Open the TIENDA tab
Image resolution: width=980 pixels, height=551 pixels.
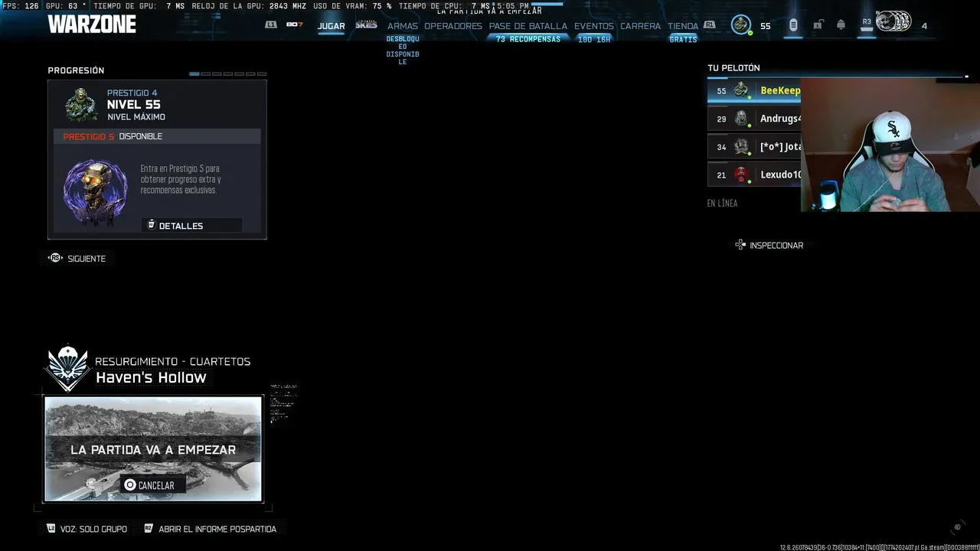coord(683,26)
